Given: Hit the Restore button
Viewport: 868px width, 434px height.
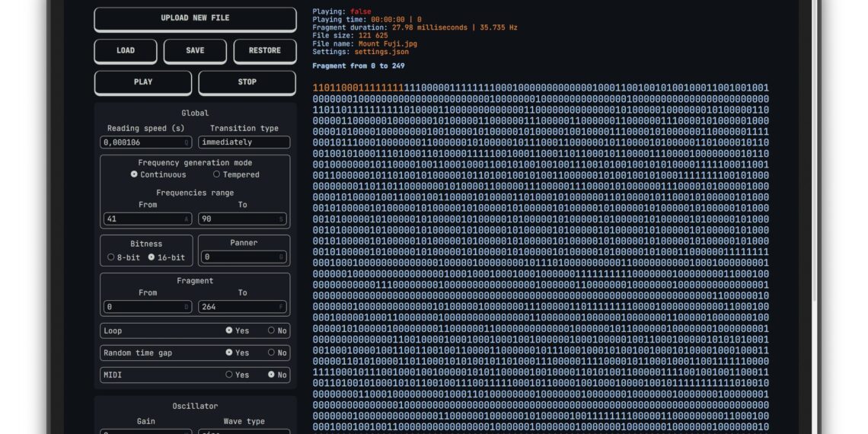Looking at the screenshot, I should 264,51.
